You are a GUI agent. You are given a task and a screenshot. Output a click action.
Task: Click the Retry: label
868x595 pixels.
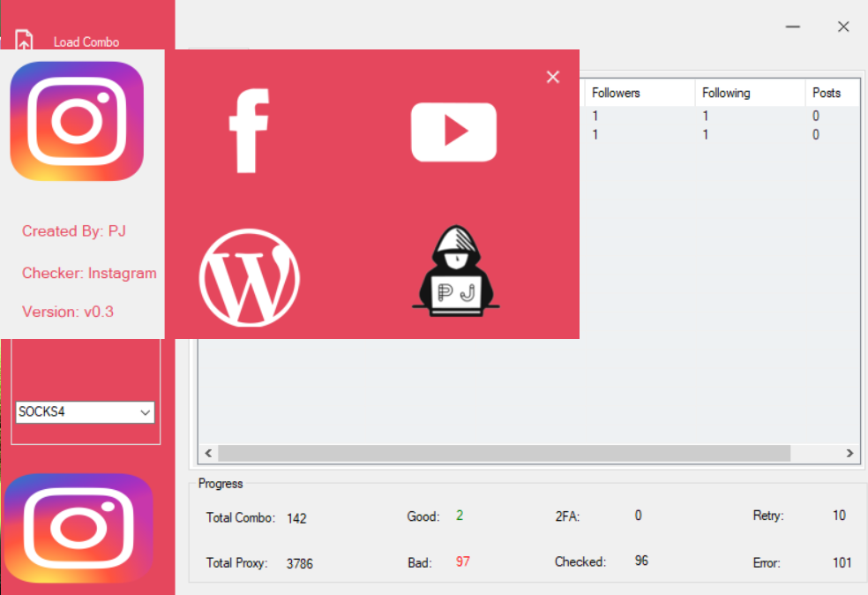tap(768, 516)
